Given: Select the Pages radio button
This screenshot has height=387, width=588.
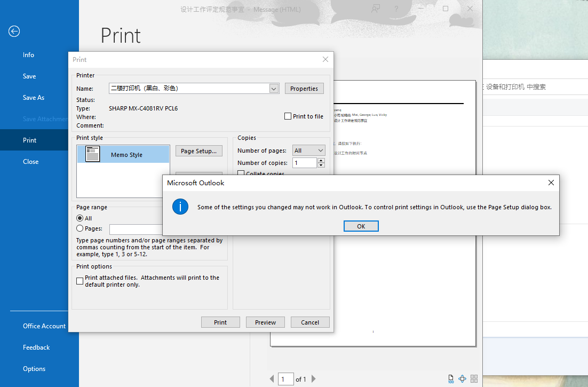Looking at the screenshot, I should [x=80, y=228].
